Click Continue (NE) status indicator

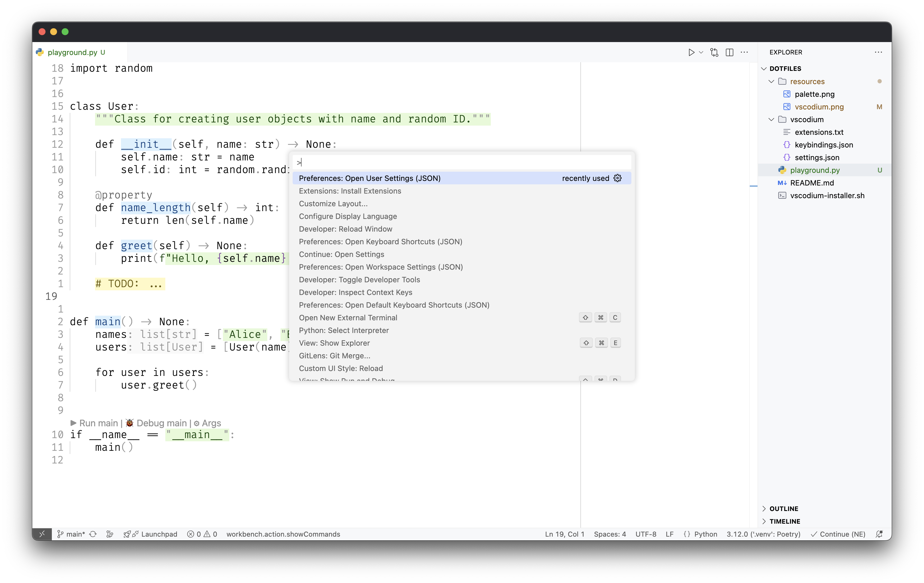pos(838,534)
